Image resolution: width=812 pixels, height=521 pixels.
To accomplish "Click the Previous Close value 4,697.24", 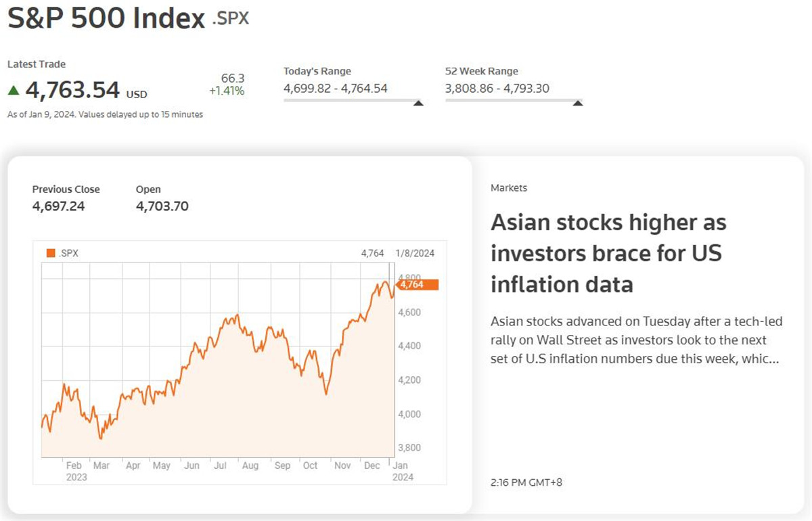I will 58,206.
